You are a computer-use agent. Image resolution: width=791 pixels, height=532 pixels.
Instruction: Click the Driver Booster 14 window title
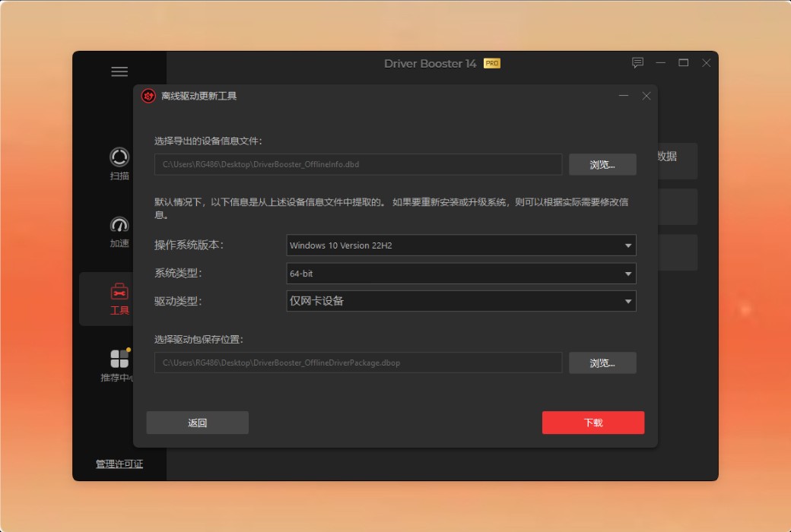pyautogui.click(x=430, y=64)
